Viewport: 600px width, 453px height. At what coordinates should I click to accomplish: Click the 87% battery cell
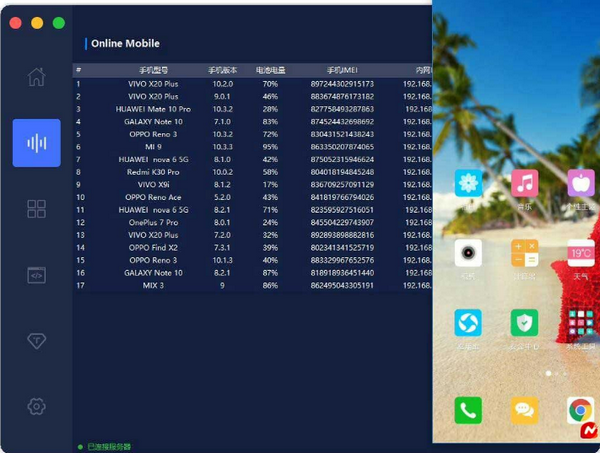[x=270, y=273]
